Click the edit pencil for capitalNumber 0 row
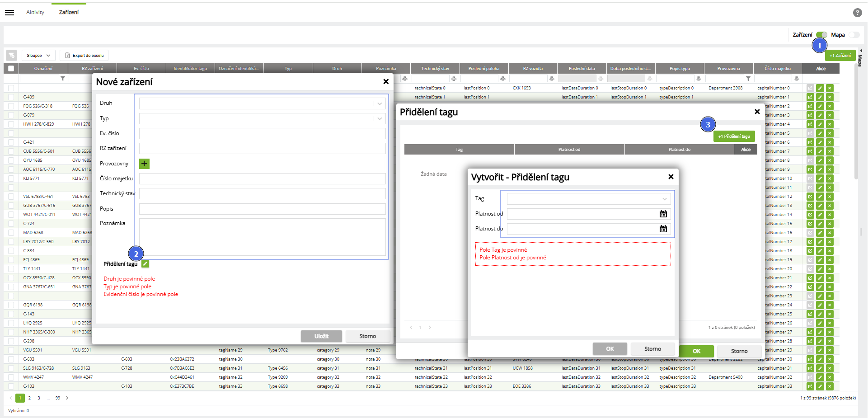 (x=820, y=88)
